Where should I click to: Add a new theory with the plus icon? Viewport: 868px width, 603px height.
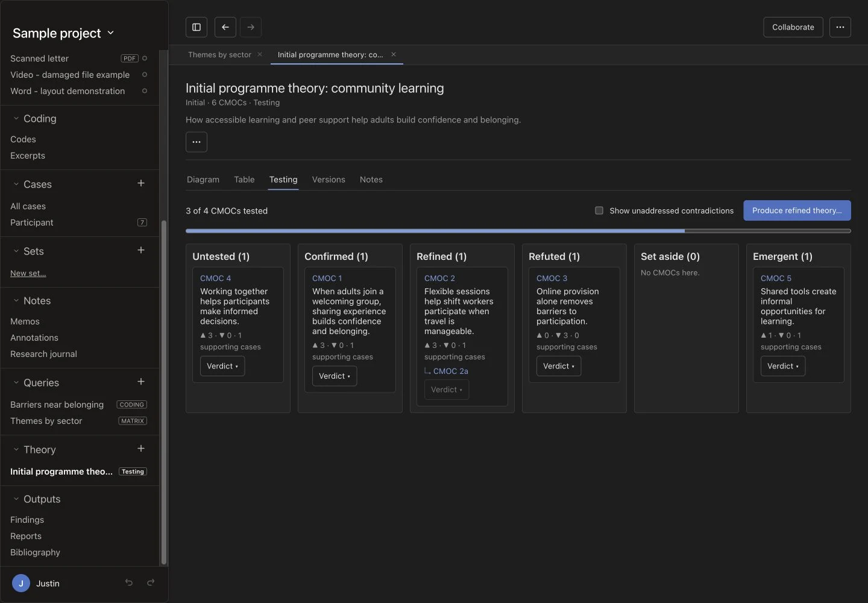(x=141, y=449)
